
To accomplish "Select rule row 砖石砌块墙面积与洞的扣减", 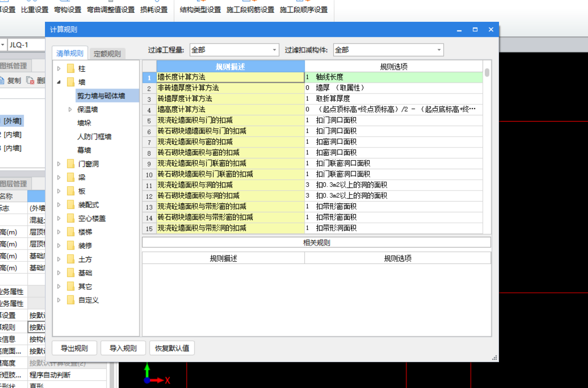I will (x=230, y=196).
